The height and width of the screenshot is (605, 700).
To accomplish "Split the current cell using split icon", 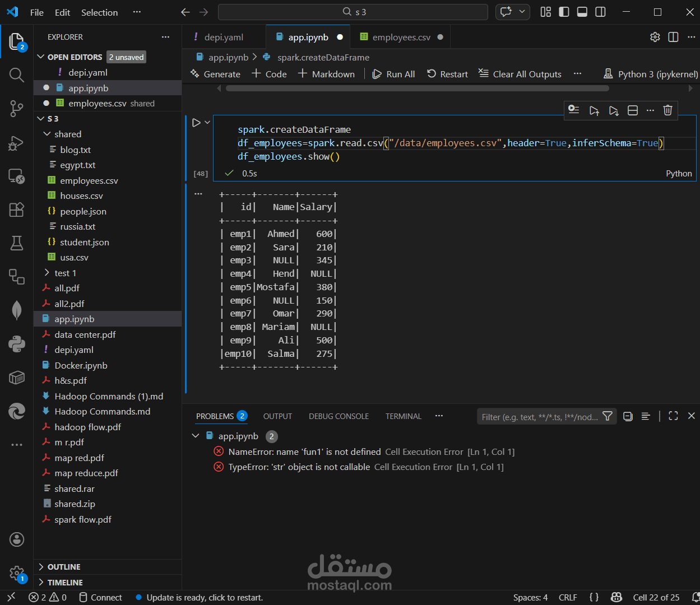I will [x=632, y=110].
